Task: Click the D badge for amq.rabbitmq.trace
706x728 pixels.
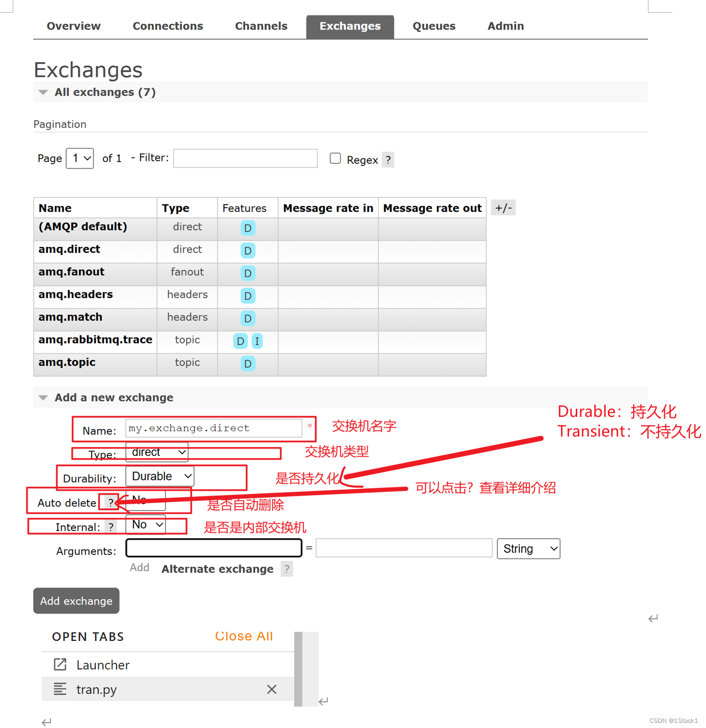Action: 240,341
